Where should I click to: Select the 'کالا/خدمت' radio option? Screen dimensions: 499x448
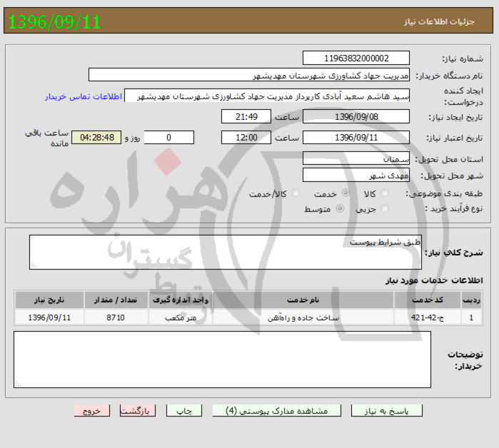click(x=296, y=193)
